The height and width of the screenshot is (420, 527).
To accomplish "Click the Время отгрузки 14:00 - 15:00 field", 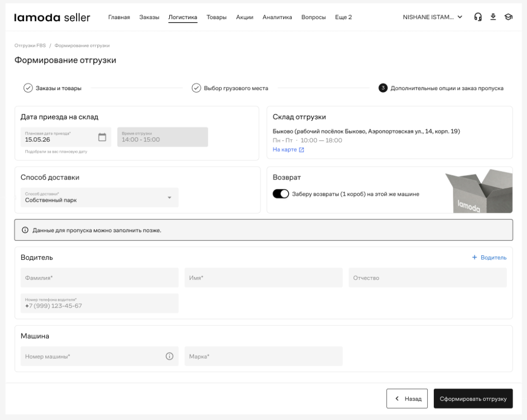I will (x=163, y=137).
